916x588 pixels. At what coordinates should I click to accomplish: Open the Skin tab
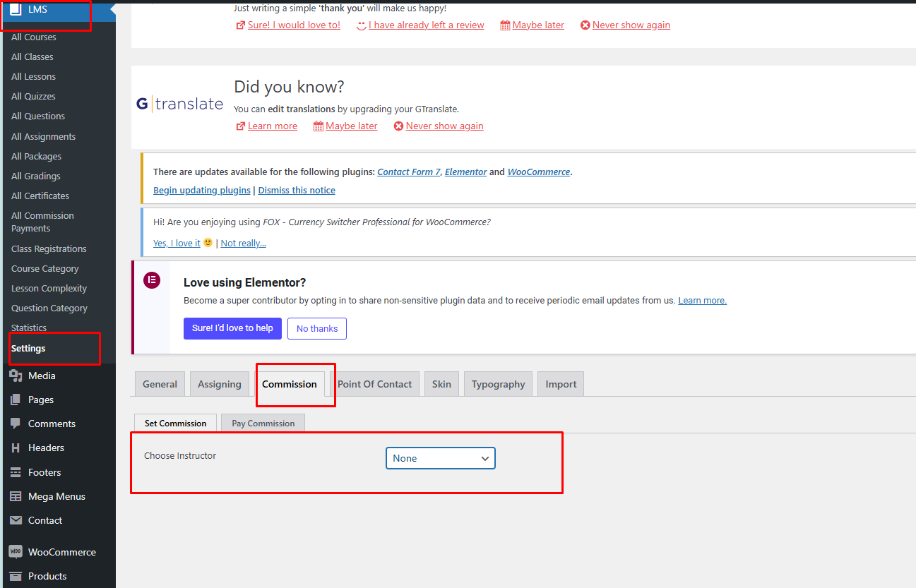(x=441, y=384)
